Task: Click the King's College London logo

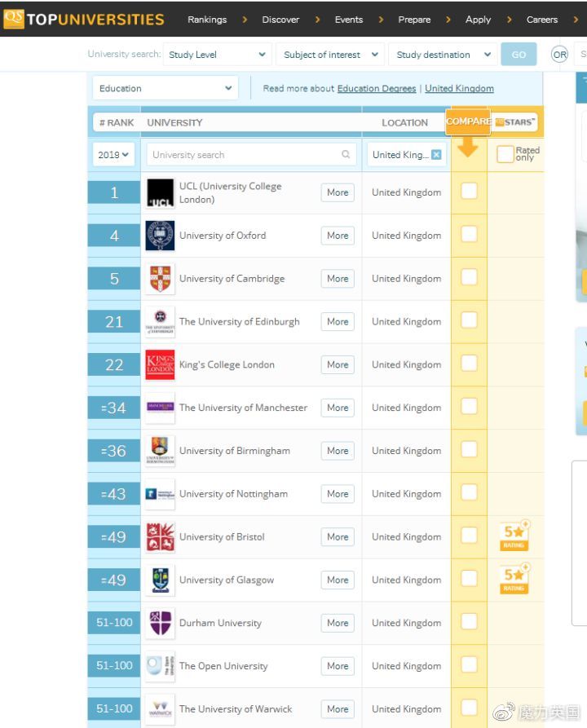Action: [x=161, y=365]
